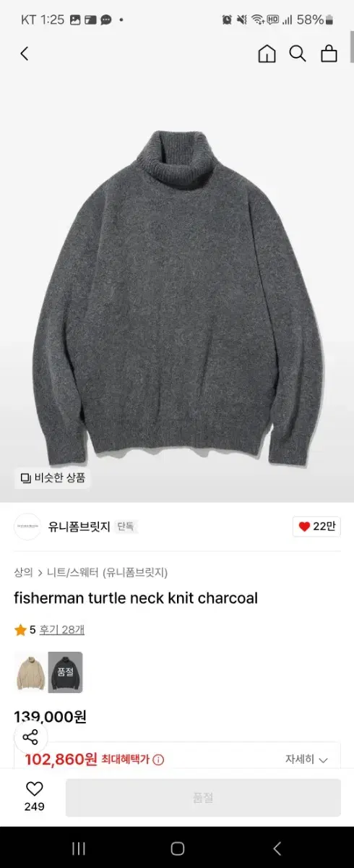354x868 pixels.
Task: Tap the disabled 품절 purchase button
Action: (203, 798)
